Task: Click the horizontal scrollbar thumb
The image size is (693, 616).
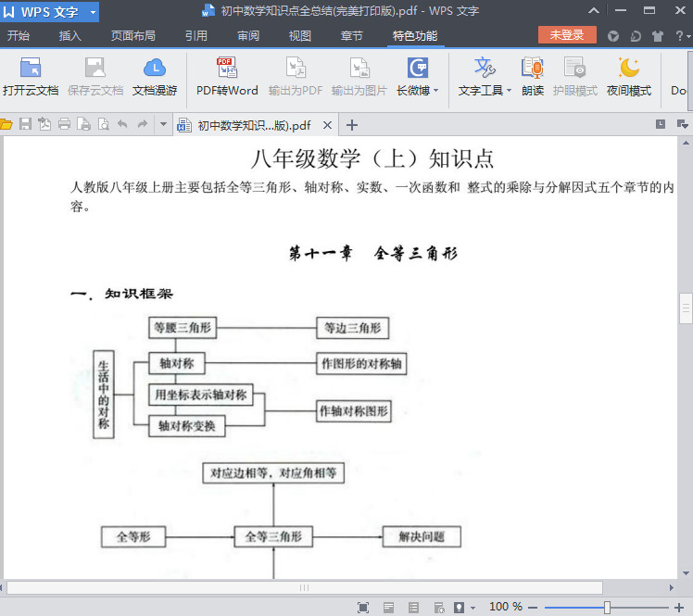Action: click(305, 587)
